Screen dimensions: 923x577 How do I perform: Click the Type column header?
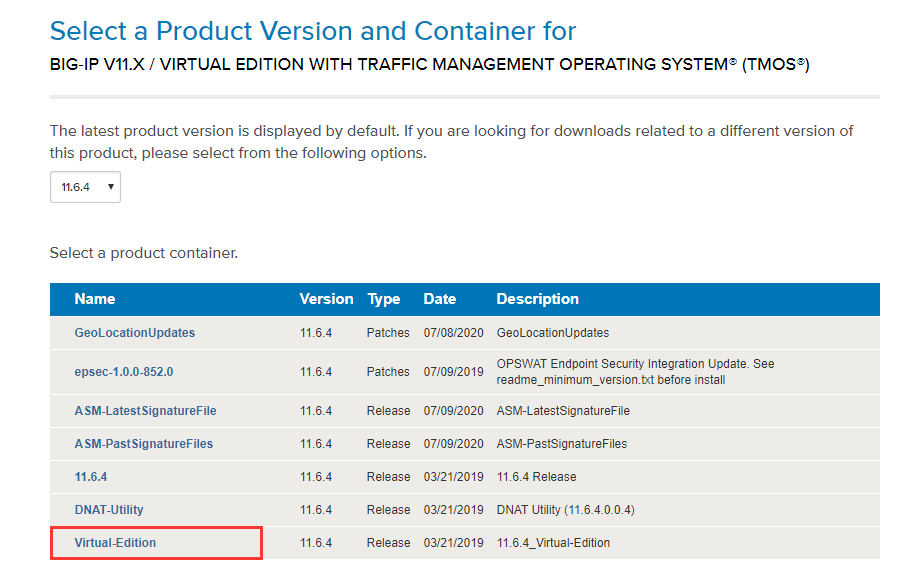click(x=383, y=299)
